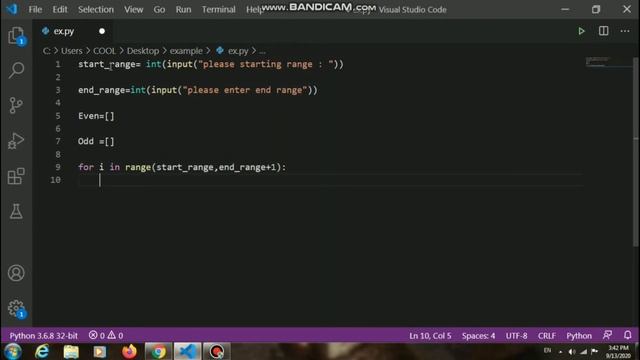This screenshot has height=360, width=640.
Task: Switch to Visual Studio Code taskbar icon
Action: point(187,351)
